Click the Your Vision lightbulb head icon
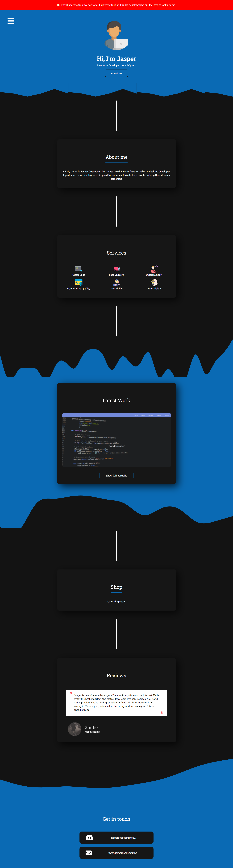Viewport: 233px width, 868px height. [154, 283]
